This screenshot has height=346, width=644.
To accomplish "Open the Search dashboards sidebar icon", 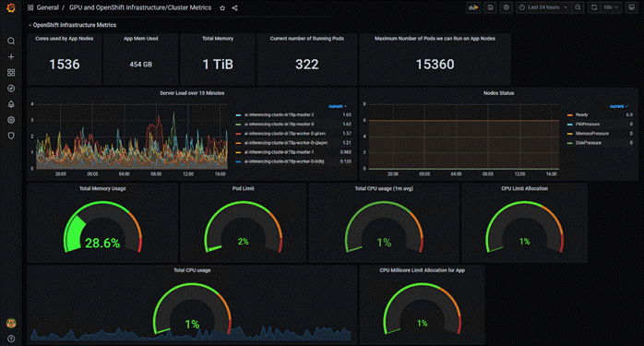I will (11, 42).
